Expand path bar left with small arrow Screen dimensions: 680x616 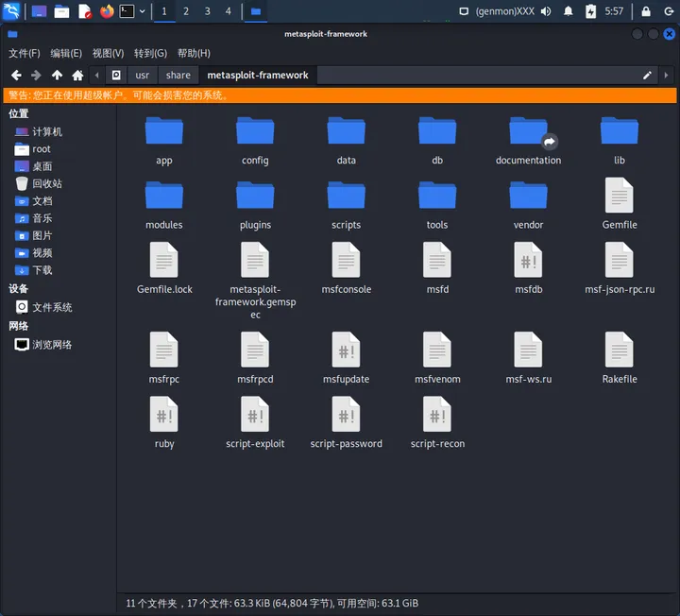96,75
